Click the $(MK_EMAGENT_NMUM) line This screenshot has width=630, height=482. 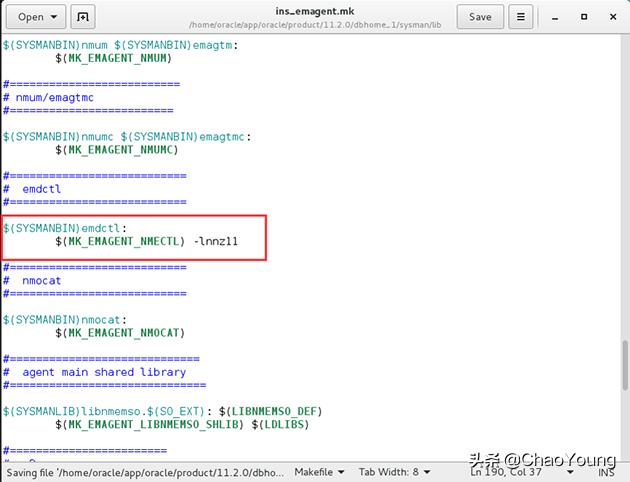coord(114,58)
